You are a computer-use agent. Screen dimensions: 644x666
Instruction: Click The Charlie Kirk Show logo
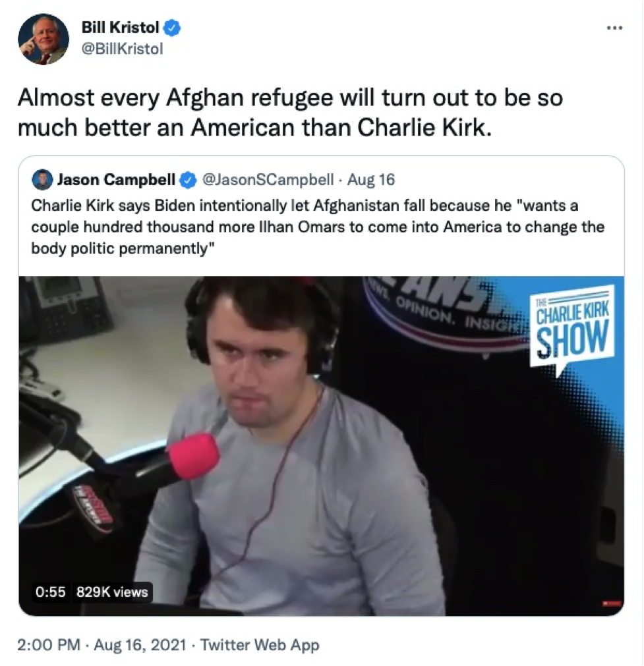[x=572, y=327]
